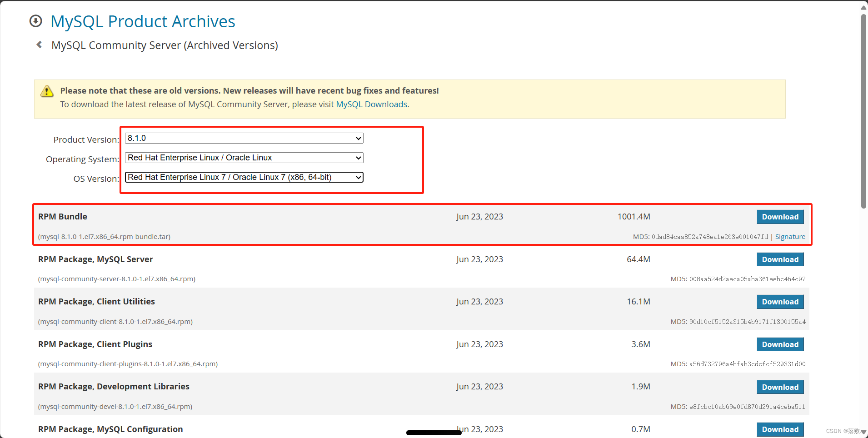Click the 16.1M file size
The height and width of the screenshot is (438, 868).
click(638, 302)
